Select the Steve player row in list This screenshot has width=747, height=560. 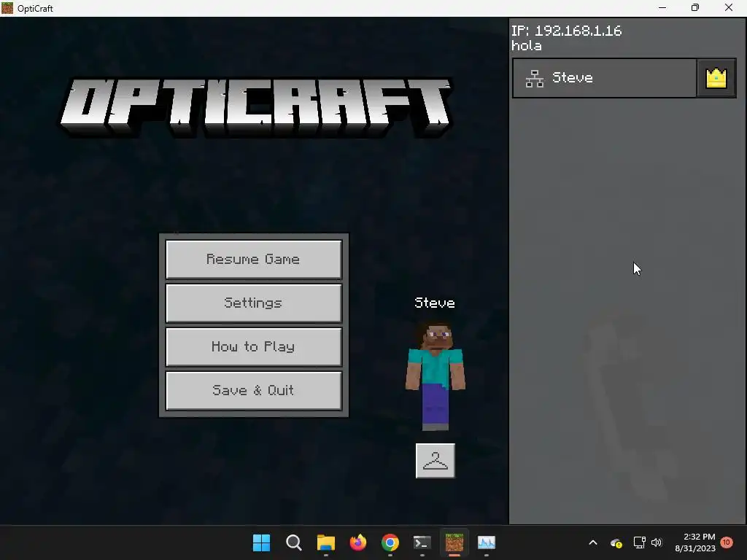[x=605, y=78]
